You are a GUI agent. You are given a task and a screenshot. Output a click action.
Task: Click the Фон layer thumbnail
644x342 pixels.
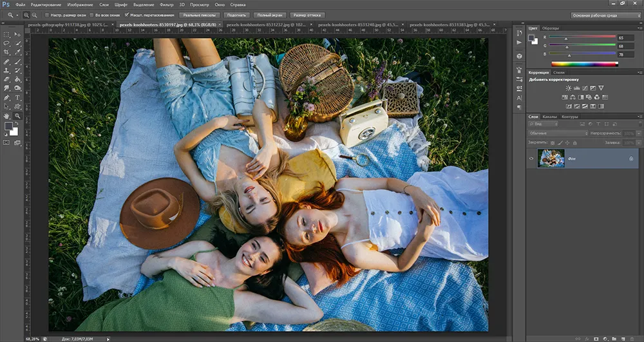tap(551, 158)
